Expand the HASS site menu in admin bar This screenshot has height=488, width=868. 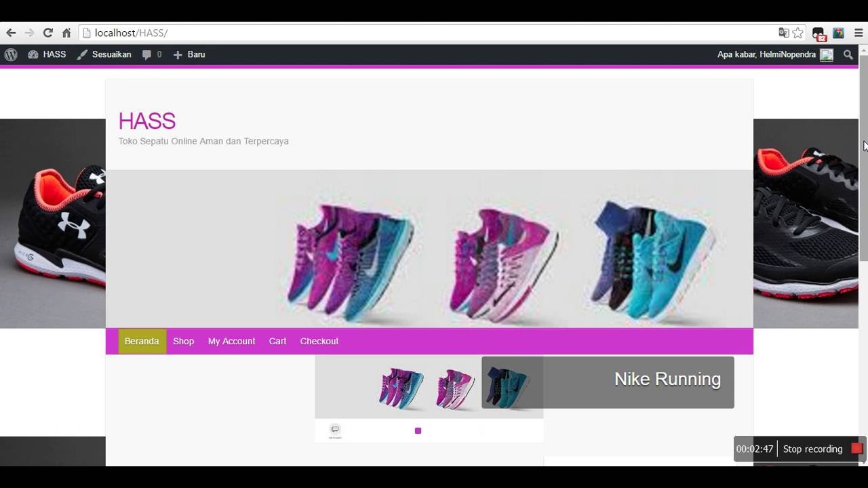pos(47,55)
